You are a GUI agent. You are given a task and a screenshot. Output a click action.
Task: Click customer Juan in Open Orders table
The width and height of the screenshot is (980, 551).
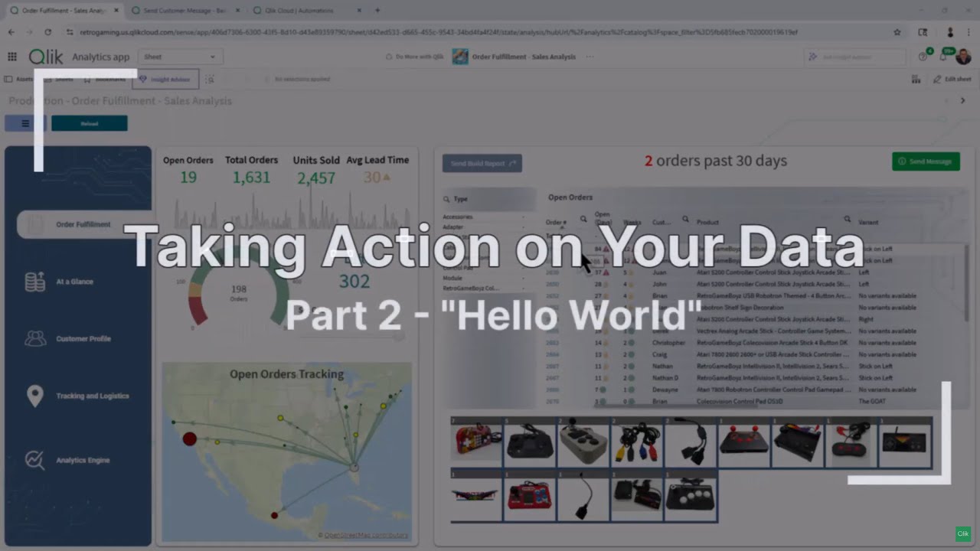point(658,272)
